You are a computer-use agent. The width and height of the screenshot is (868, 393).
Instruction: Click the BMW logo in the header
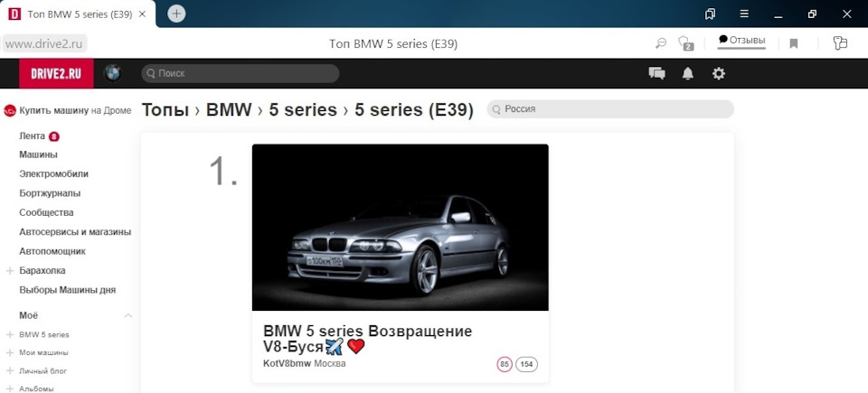(x=113, y=73)
